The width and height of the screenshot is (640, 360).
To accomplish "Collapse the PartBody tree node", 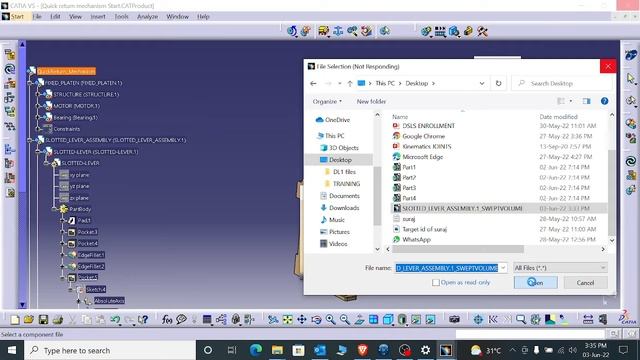I will pyautogui.click(x=55, y=209).
